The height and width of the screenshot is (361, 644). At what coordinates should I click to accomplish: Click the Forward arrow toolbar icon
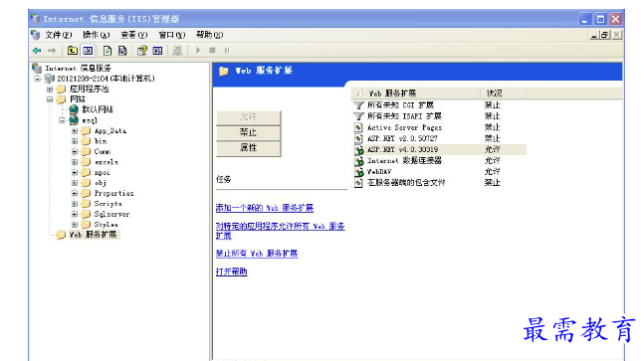[52, 51]
